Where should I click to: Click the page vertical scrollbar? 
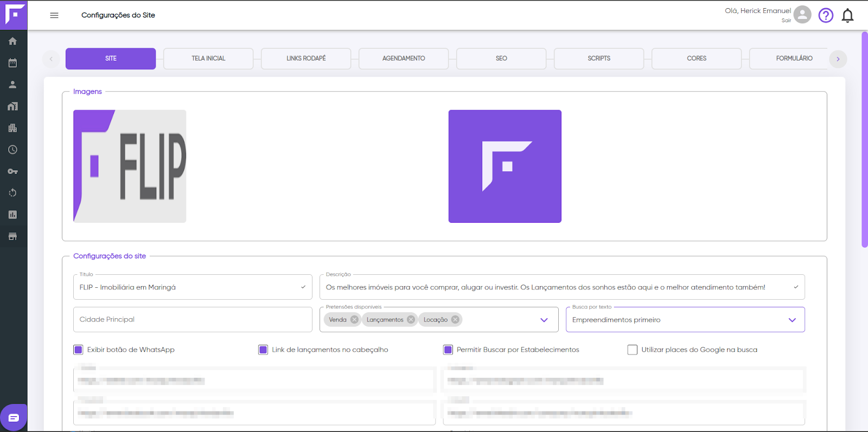pyautogui.click(x=864, y=140)
